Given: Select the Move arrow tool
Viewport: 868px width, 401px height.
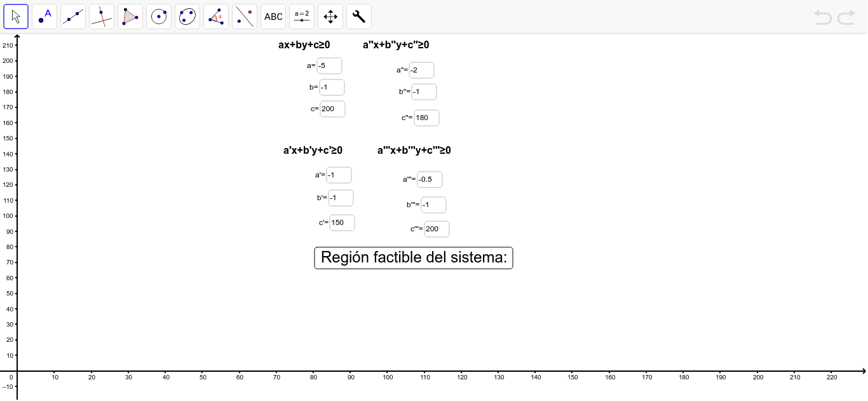Looking at the screenshot, I should pyautogui.click(x=16, y=17).
